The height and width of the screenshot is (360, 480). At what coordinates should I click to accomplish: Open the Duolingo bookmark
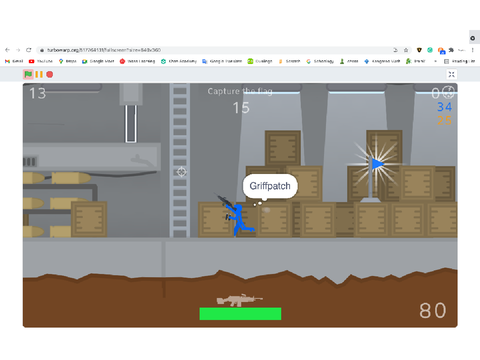click(260, 61)
